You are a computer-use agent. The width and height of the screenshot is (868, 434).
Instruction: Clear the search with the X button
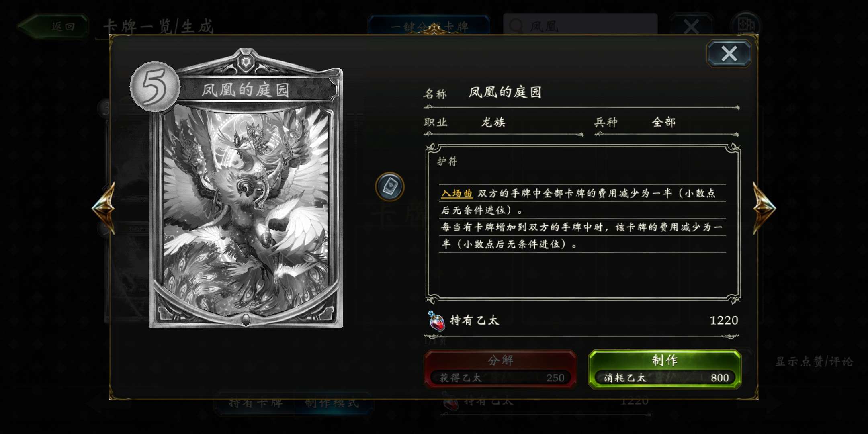(691, 26)
